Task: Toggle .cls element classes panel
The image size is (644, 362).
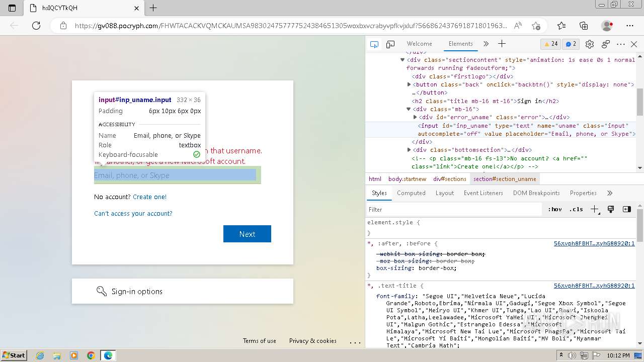Action: [576, 209]
